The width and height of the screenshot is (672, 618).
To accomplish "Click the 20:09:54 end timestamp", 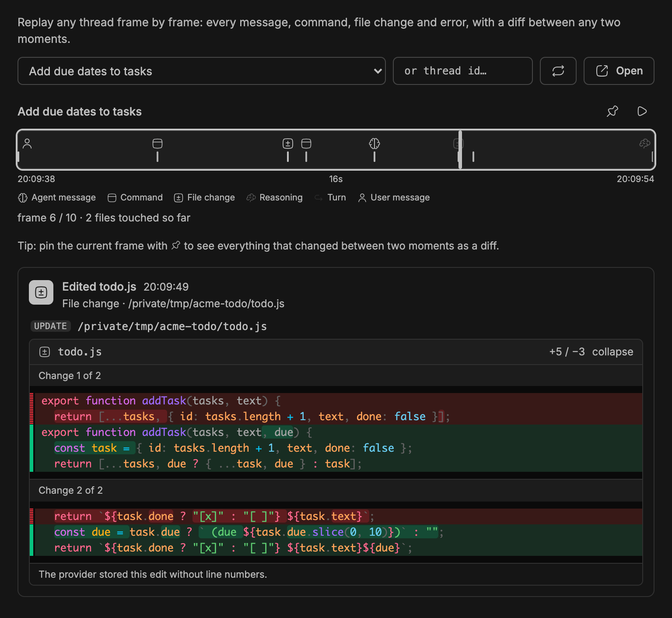I will (x=635, y=179).
